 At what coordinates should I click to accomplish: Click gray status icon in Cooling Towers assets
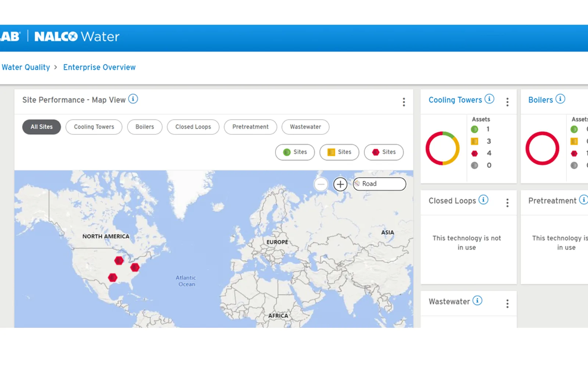pyautogui.click(x=474, y=166)
